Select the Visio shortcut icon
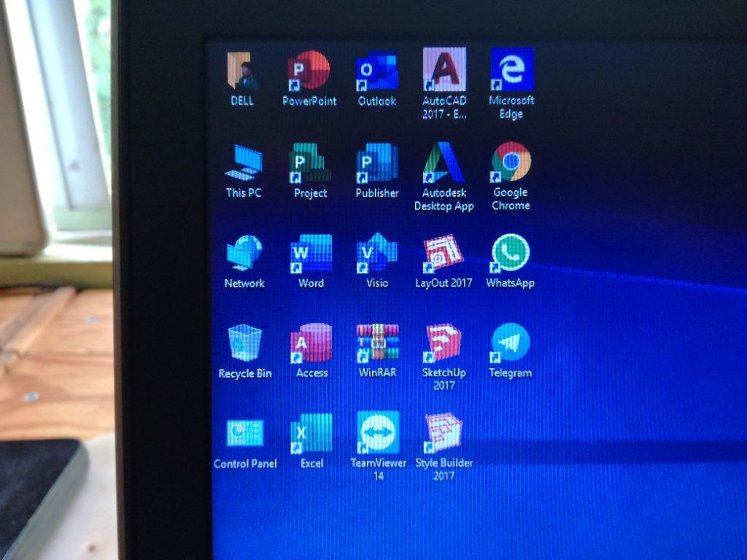747x560 pixels. click(x=377, y=254)
